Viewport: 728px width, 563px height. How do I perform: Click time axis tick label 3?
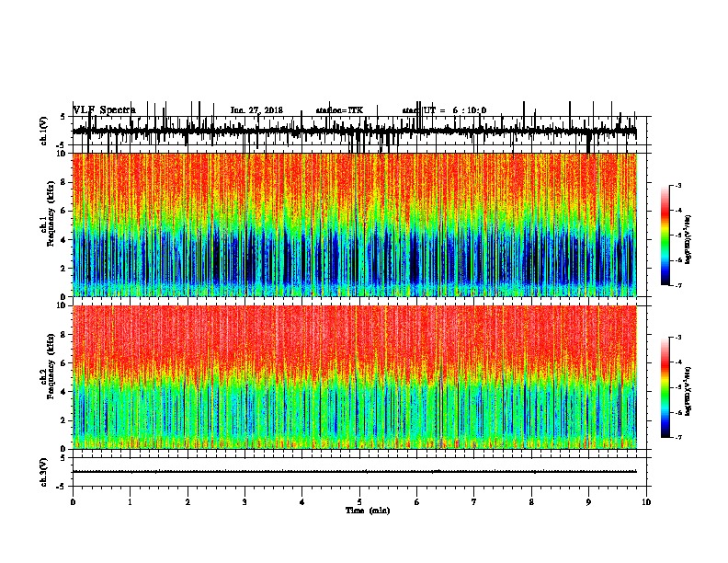tap(245, 502)
